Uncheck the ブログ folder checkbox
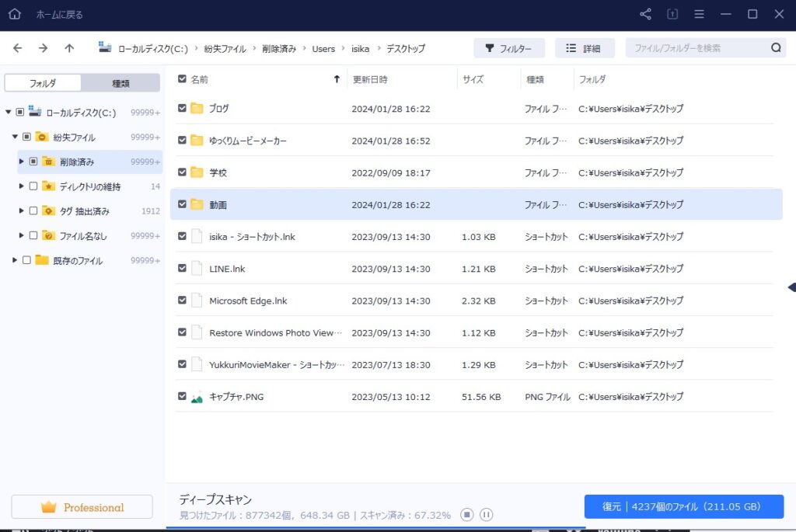This screenshot has height=532, width=796. pyautogui.click(x=182, y=108)
